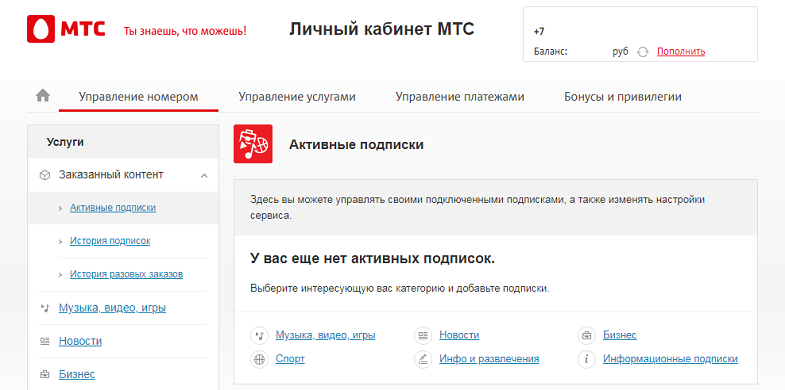Click cube icon beside Заказанный контент

pyautogui.click(x=45, y=175)
